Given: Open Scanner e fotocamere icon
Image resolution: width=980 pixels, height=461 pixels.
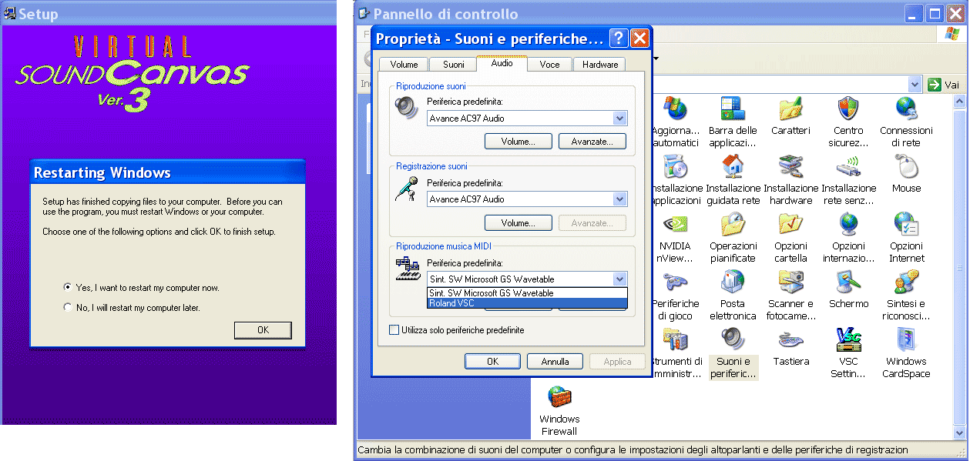Looking at the screenshot, I should tap(790, 282).
